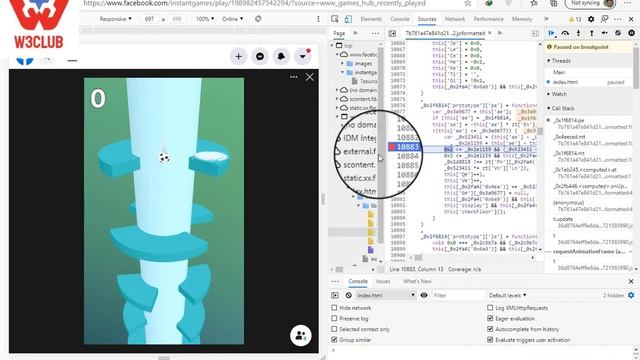Screen dimensions: 640x360
Task: Close the instant game overlay
Action: pos(310,77)
